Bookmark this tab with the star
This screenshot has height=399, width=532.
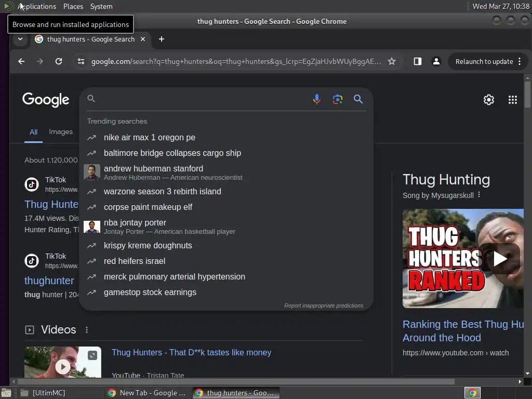392,61
